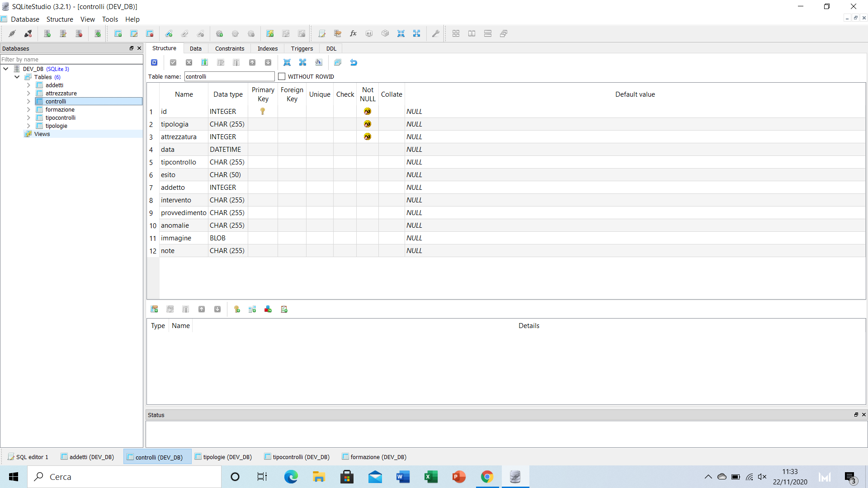
Task: Open Excel from the Windows taskbar
Action: click(x=431, y=477)
